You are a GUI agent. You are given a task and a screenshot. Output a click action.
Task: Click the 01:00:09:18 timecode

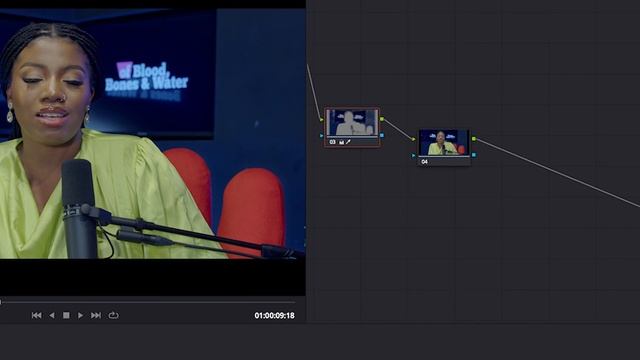[274, 316]
